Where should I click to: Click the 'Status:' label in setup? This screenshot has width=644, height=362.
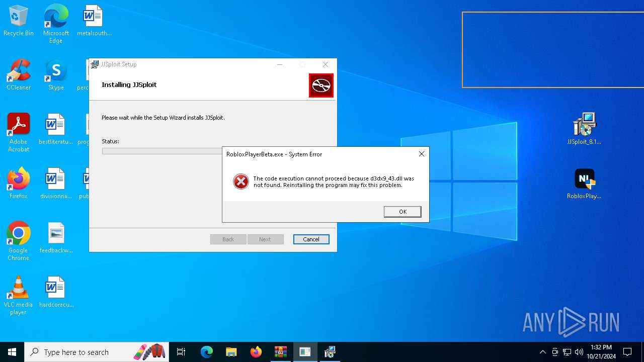pos(110,141)
